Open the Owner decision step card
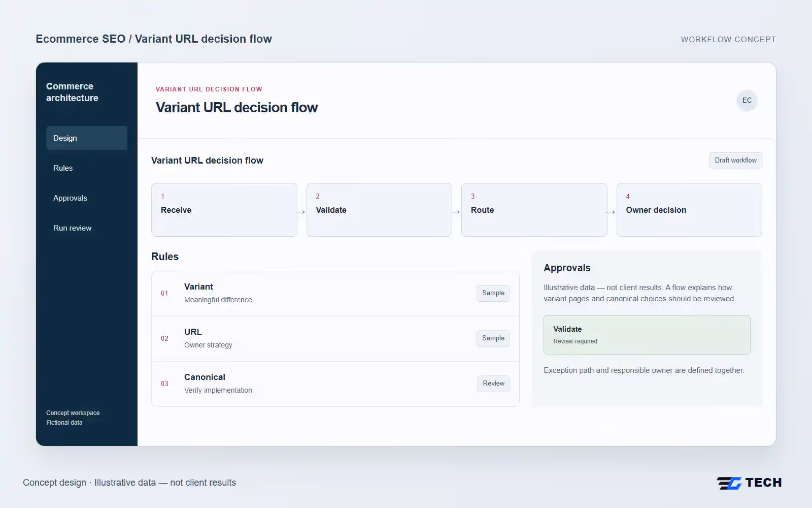This screenshot has width=812, height=508. [689, 210]
